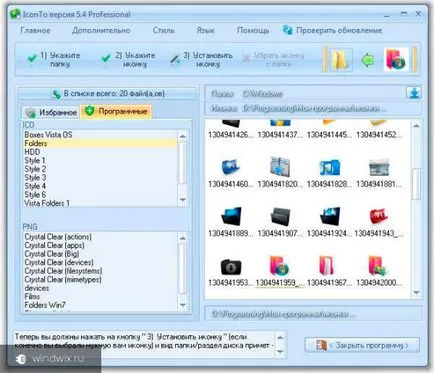Select icon thumbnail 1304941924
This screenshot has width=434, height=373.
tap(329, 222)
